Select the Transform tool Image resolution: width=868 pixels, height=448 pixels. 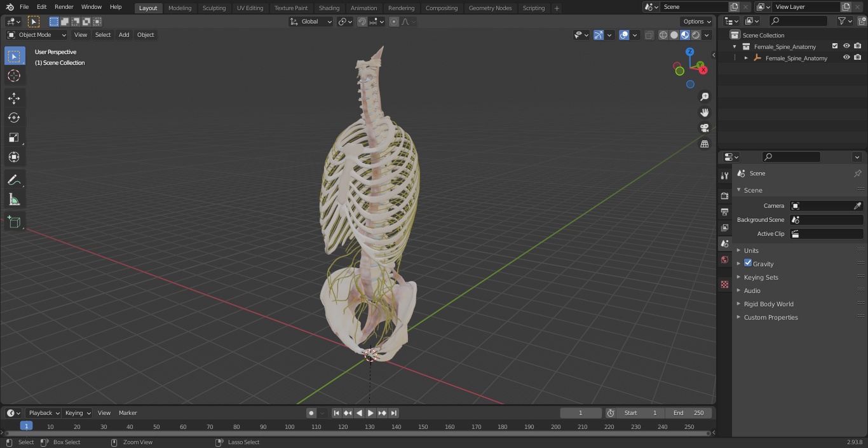[x=14, y=157]
